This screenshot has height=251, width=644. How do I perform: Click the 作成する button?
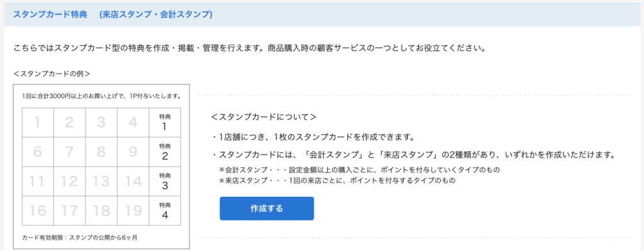(x=267, y=208)
